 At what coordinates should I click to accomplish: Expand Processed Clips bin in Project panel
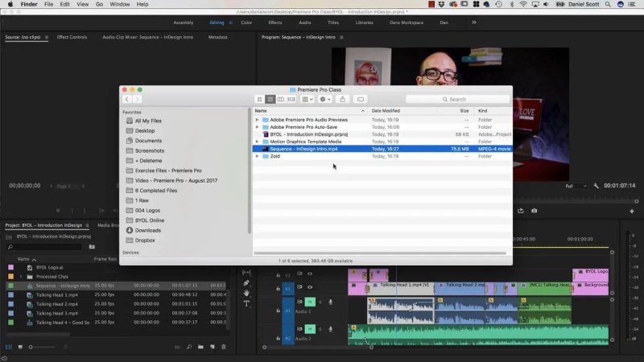pyautogui.click(x=21, y=277)
